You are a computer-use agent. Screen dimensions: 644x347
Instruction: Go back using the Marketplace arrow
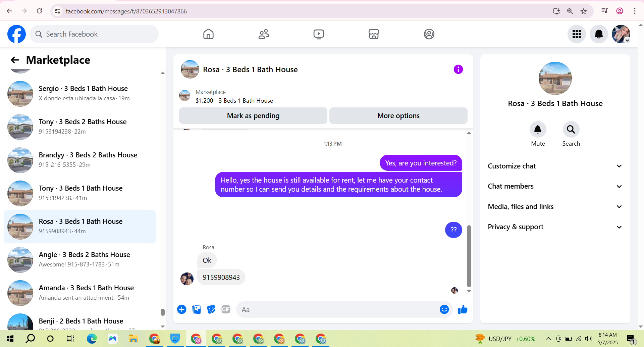tap(15, 60)
